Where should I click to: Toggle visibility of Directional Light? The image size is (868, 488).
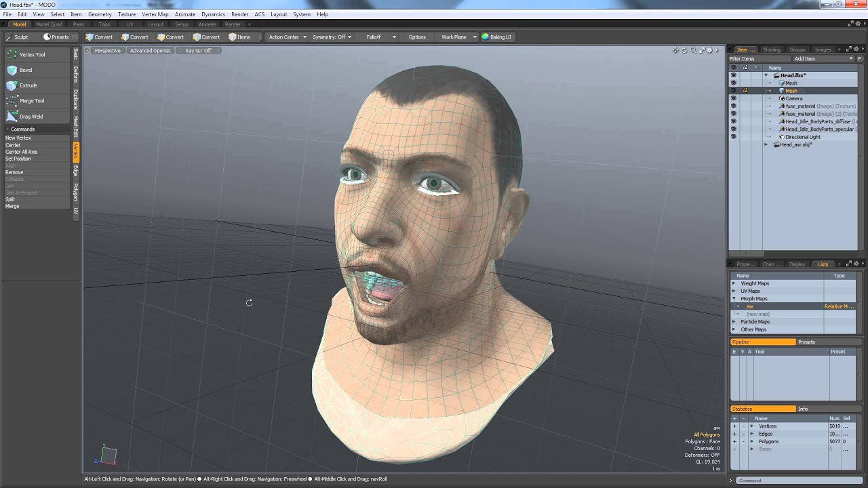pyautogui.click(x=733, y=137)
